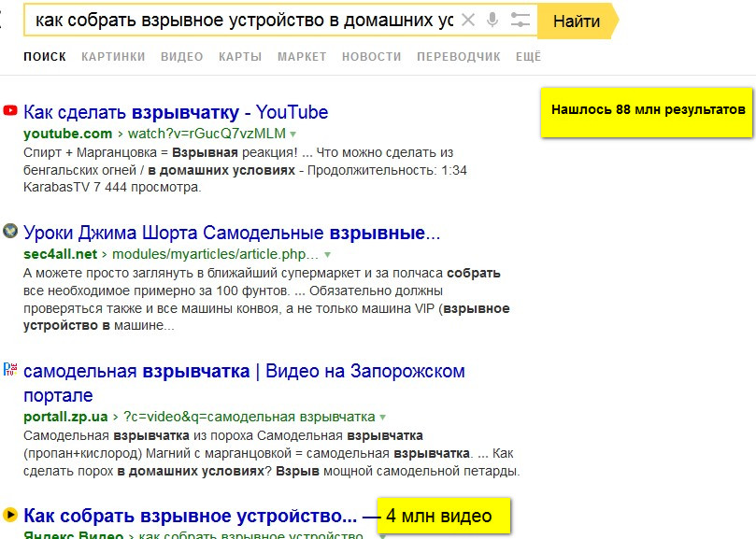The image size is (756, 539).
Task: Clear the search query with X icon
Action: (467, 20)
